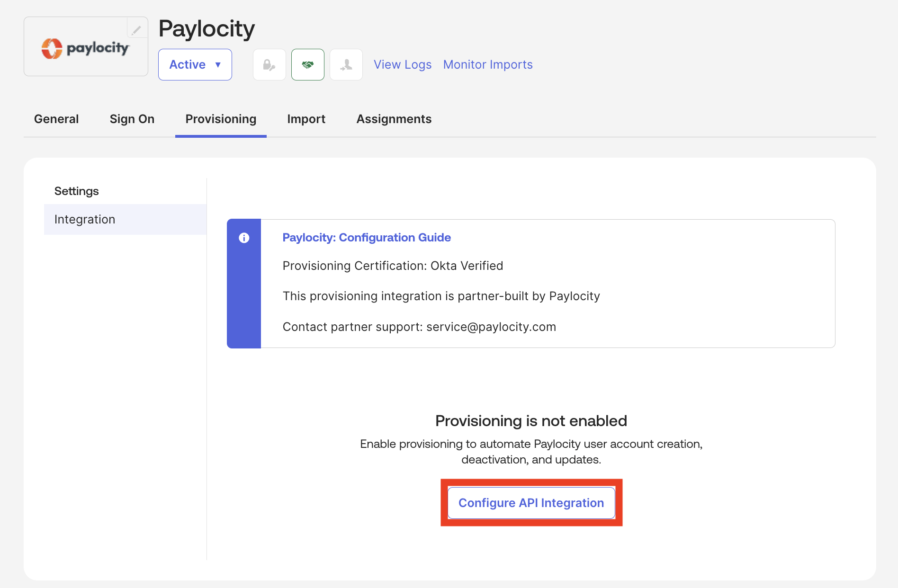This screenshot has width=898, height=588.
Task: Select the Provisioning tab
Action: point(221,119)
